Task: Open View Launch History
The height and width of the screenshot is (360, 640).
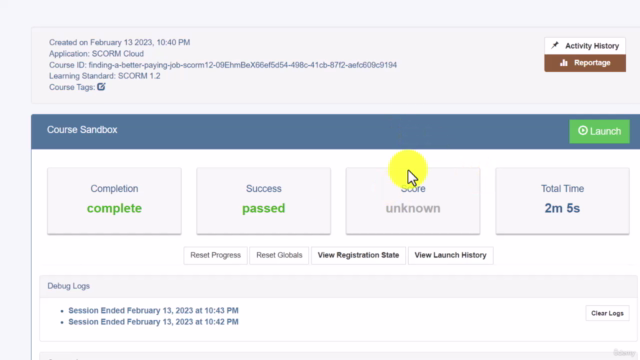Action: [x=451, y=255]
